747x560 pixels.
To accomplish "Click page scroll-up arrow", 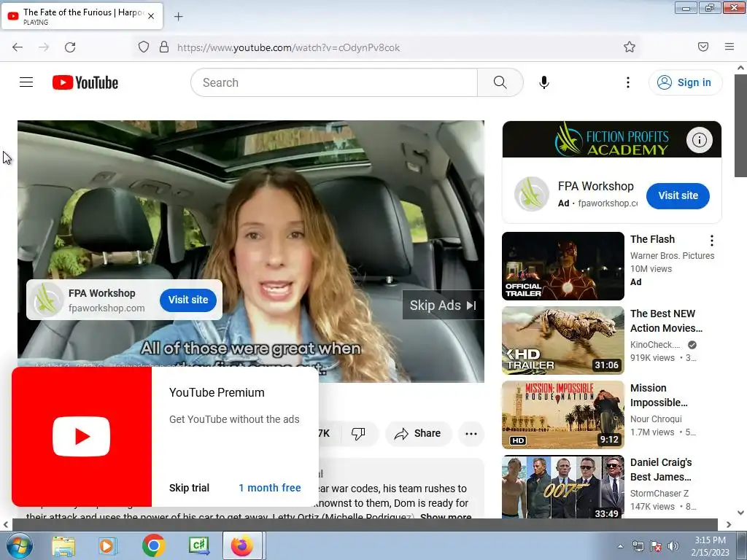I will point(741,68).
